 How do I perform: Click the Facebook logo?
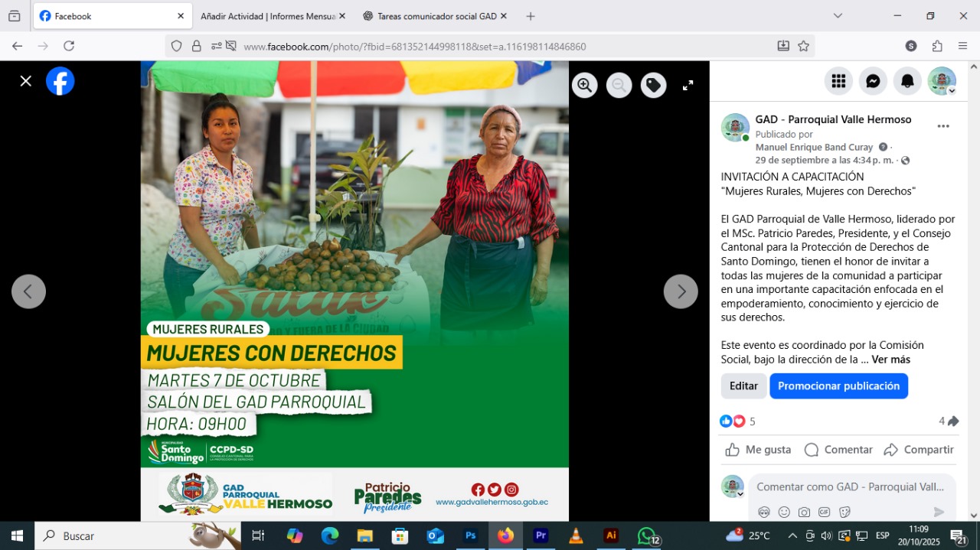60,81
